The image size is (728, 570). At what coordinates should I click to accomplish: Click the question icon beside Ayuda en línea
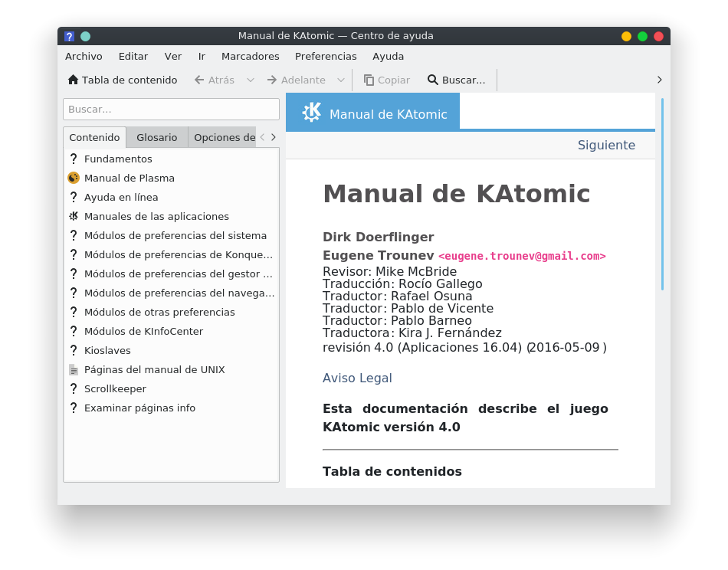tap(74, 197)
